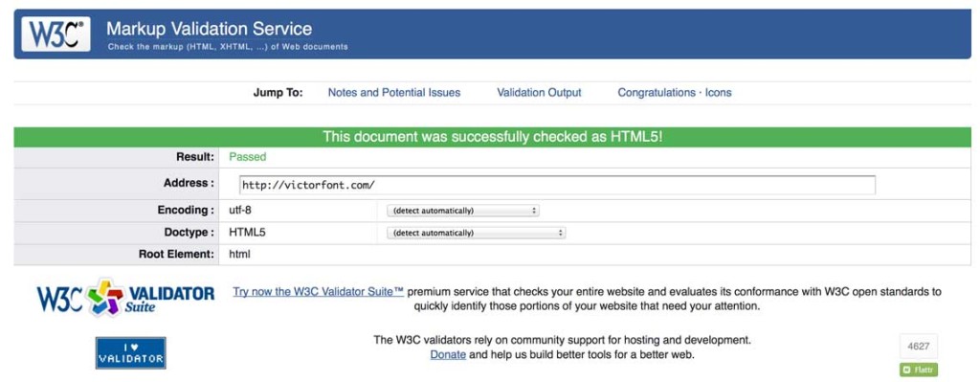
Task: Select the html root element value
Action: click(x=238, y=255)
